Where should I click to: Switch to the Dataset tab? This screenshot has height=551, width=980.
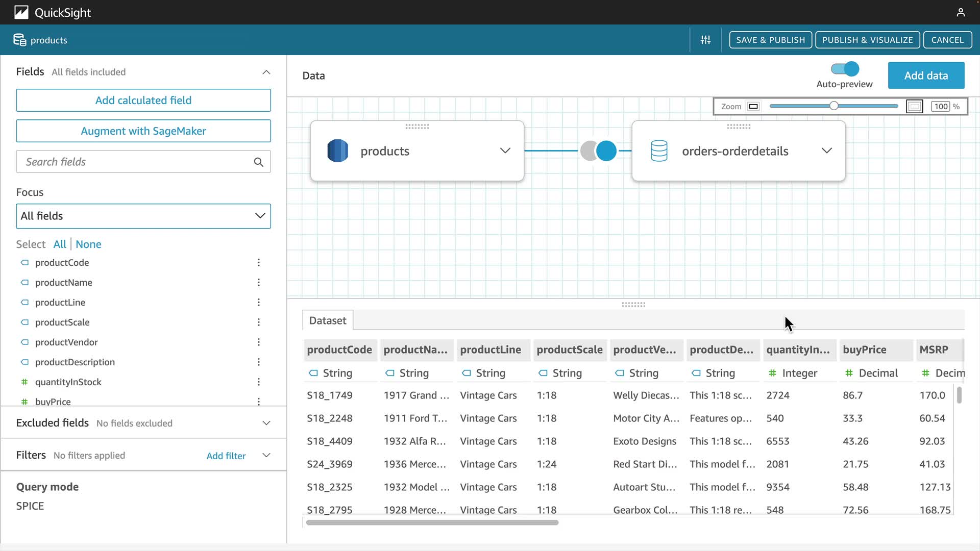(327, 320)
